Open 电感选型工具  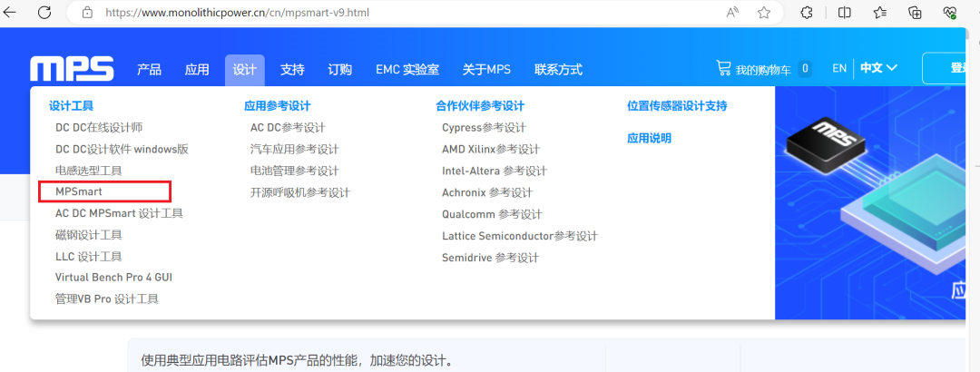point(88,171)
